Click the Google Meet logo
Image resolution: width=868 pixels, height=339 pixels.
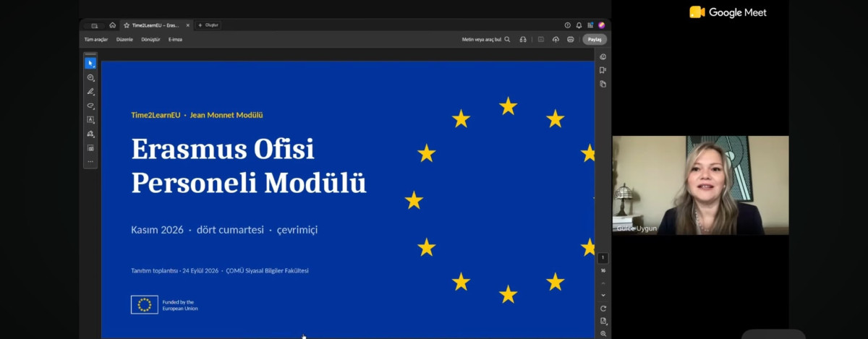tap(728, 12)
